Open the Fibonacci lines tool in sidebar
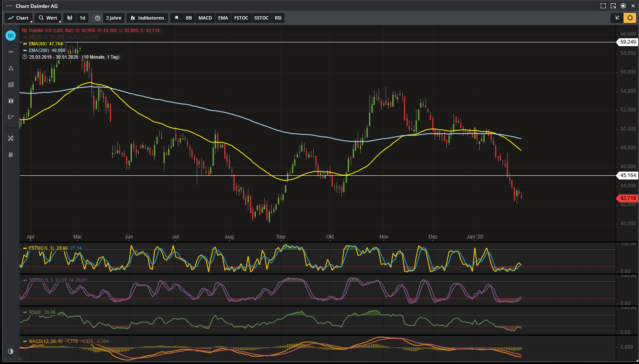639x364 pixels. 11,85
